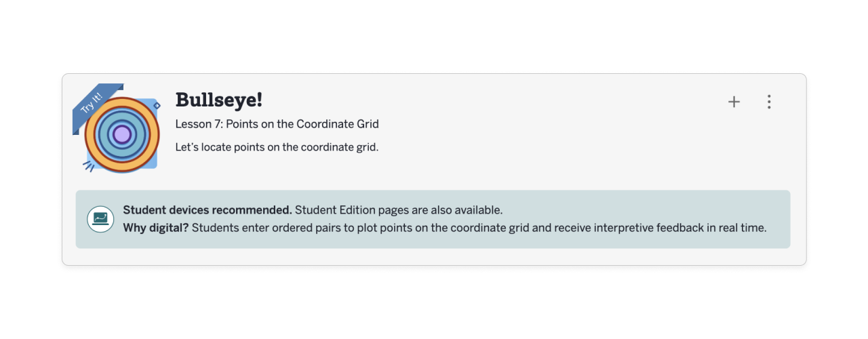
Task: Click the blue spark lines below the target
Action: pyautogui.click(x=88, y=165)
